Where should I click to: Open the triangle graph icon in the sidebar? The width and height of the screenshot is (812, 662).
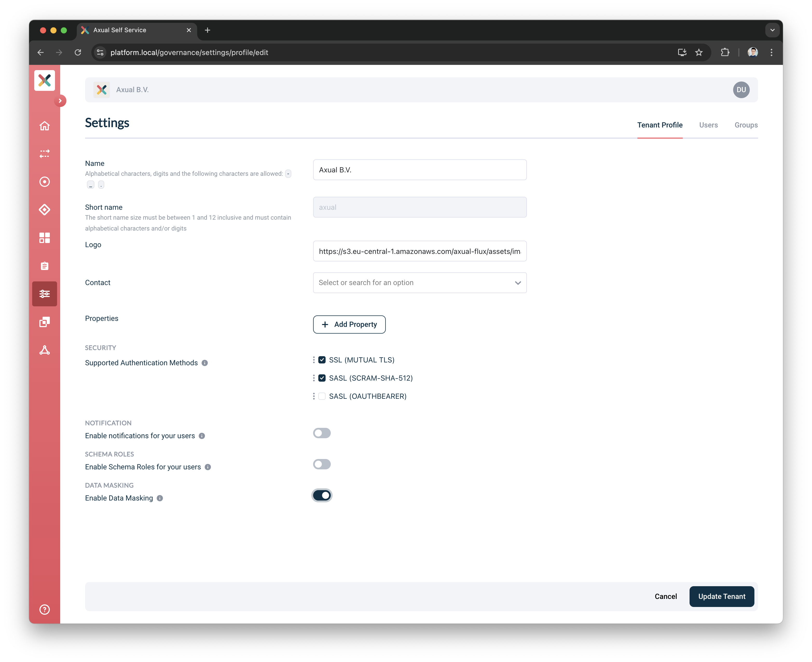point(45,350)
